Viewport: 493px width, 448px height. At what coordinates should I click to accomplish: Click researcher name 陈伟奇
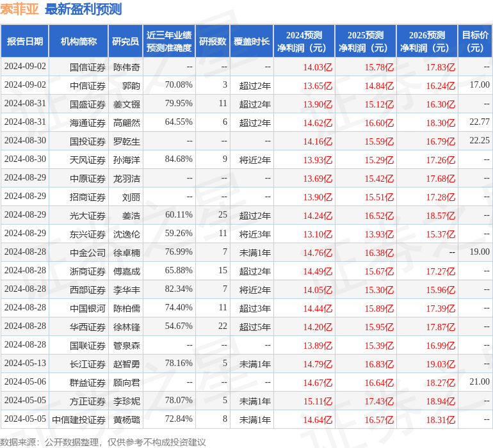[x=127, y=67]
